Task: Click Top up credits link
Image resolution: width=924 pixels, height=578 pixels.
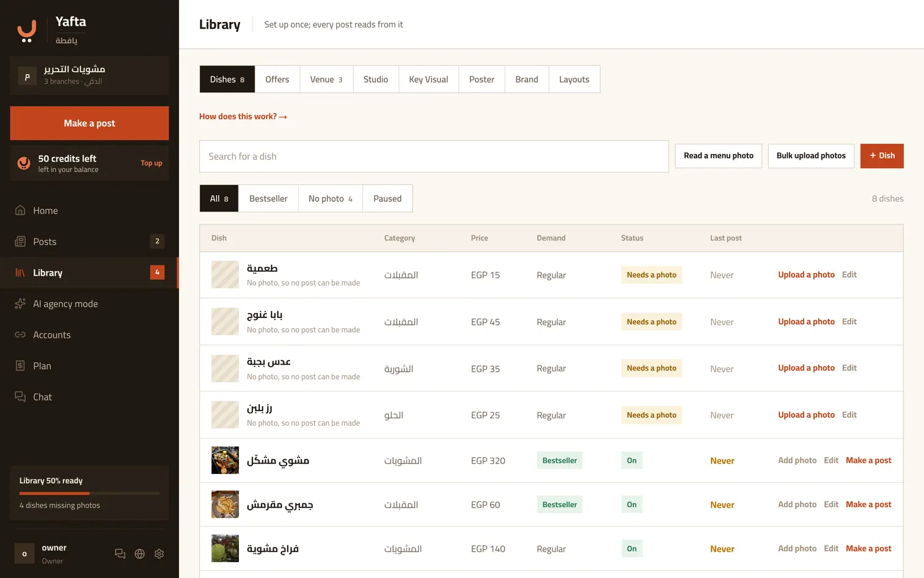Action: (152, 163)
